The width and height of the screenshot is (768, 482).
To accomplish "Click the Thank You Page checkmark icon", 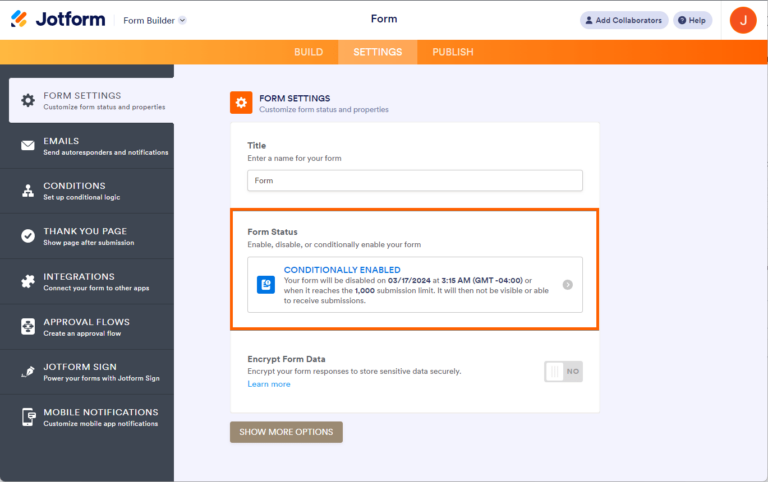I will point(28,236).
